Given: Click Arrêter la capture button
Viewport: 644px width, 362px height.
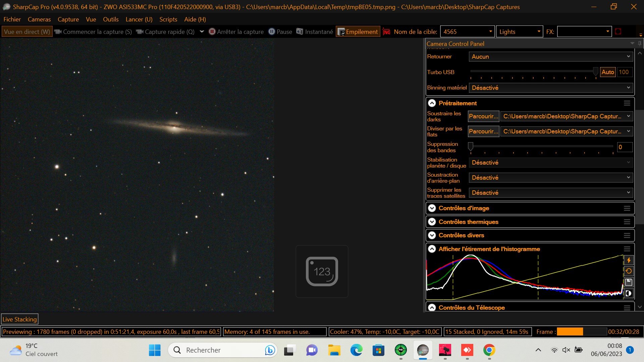Looking at the screenshot, I should [x=236, y=32].
